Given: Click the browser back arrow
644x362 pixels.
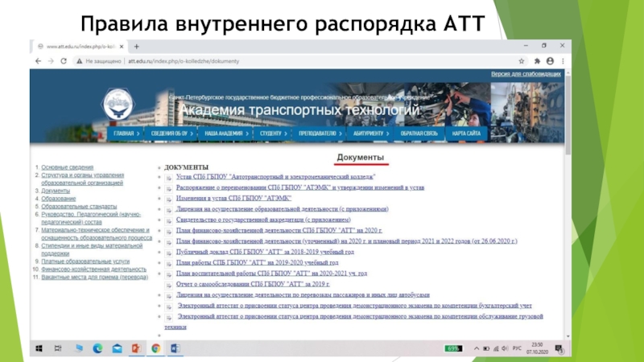Looking at the screenshot, I should pyautogui.click(x=39, y=60).
